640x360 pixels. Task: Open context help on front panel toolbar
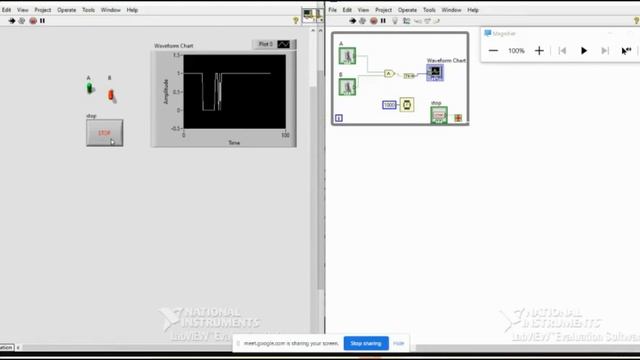296,20
